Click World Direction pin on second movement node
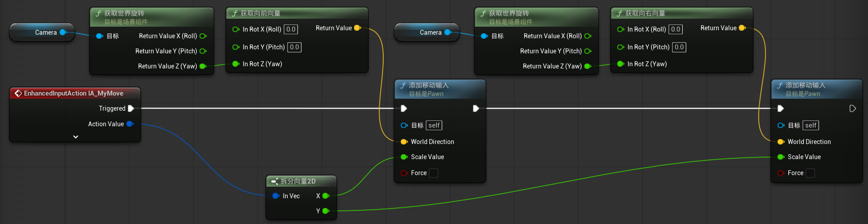The width and height of the screenshot is (868, 224). pos(781,142)
